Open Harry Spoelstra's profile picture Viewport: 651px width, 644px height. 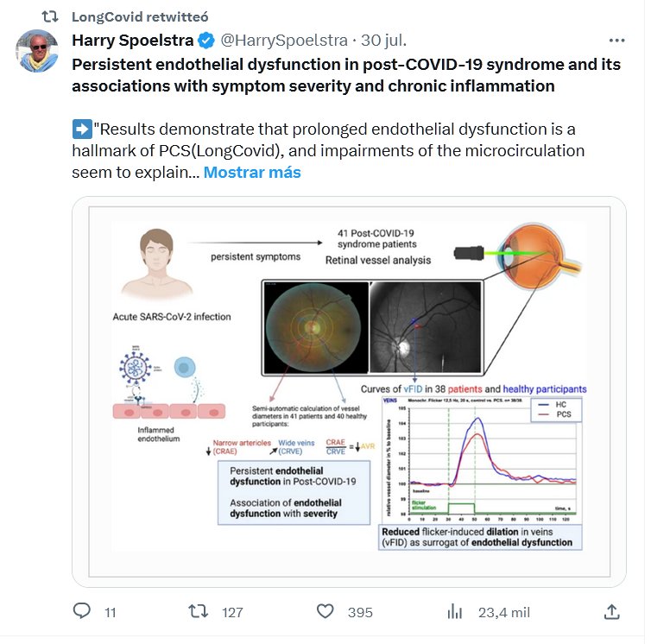(x=37, y=51)
